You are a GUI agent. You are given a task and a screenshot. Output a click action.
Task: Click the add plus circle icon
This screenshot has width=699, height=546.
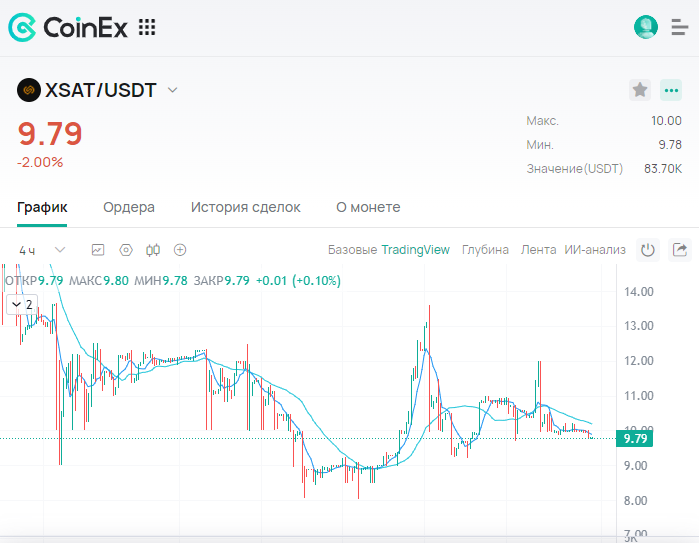(x=180, y=250)
